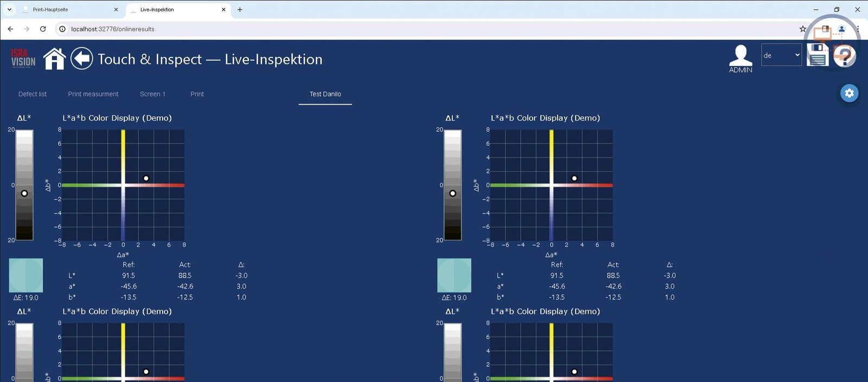868x382 pixels.
Task: Open a new browser tab
Action: point(240,9)
